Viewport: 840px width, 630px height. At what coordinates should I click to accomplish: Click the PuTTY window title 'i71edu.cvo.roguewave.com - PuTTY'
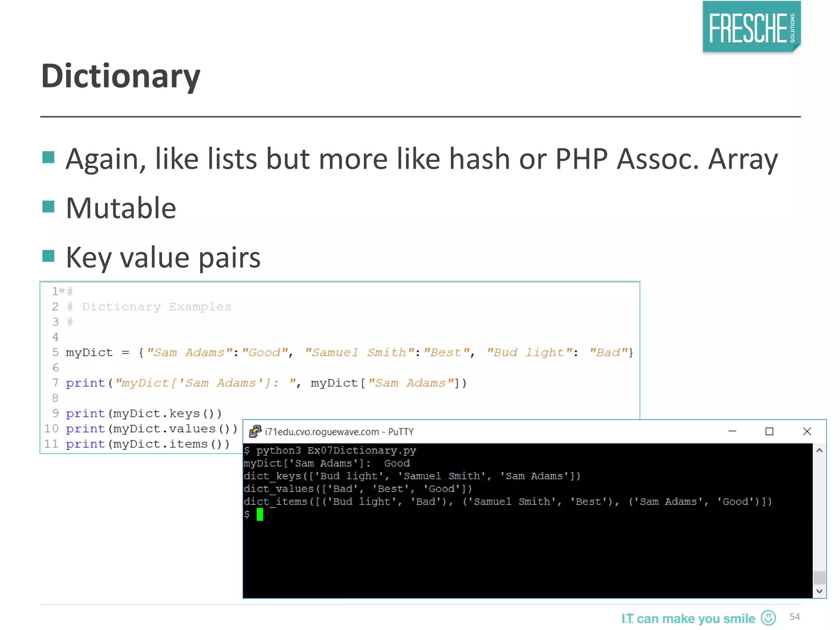(x=339, y=432)
